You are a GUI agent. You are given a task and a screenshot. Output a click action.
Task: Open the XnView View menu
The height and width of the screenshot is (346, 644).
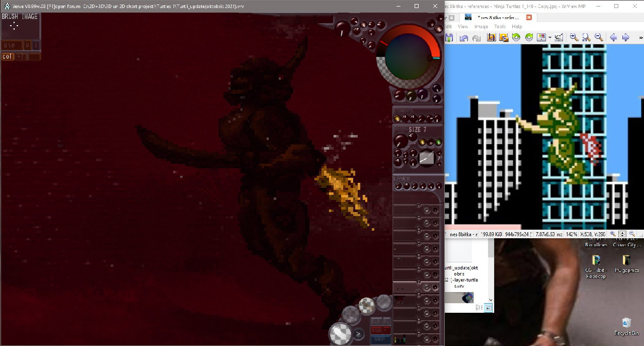[463, 27]
